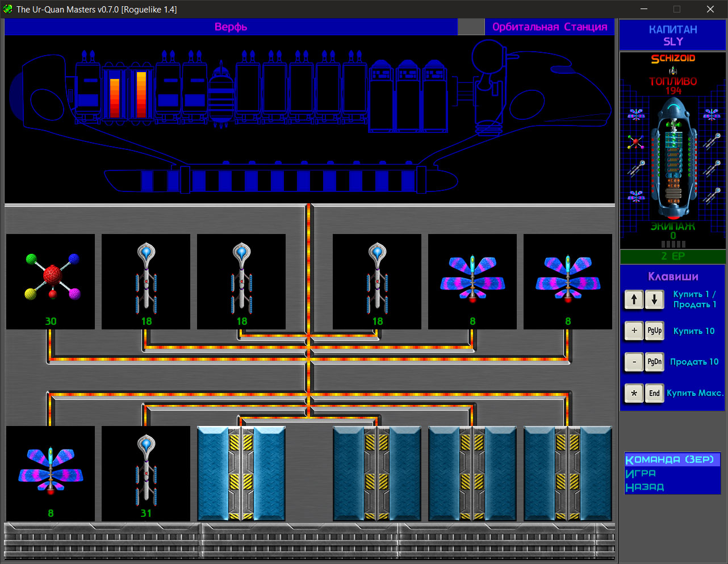Click the Орбитальная Станция header label
The width and height of the screenshot is (728, 564).
pyautogui.click(x=550, y=27)
